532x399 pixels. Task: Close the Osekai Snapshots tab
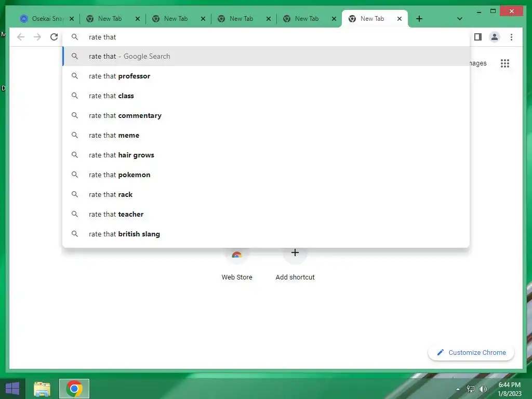tap(72, 19)
